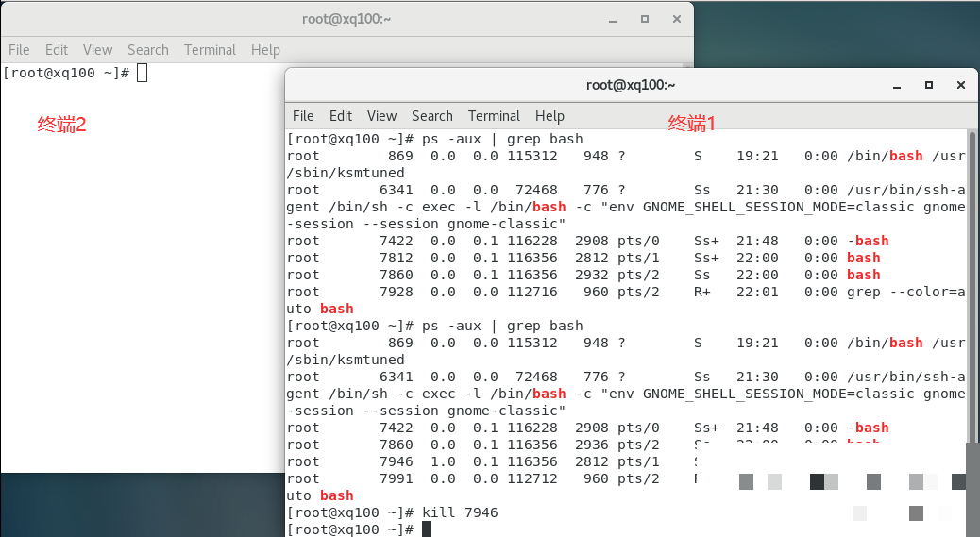
Task: Click the front terminal vertical scrollbar
Action: 972,287
